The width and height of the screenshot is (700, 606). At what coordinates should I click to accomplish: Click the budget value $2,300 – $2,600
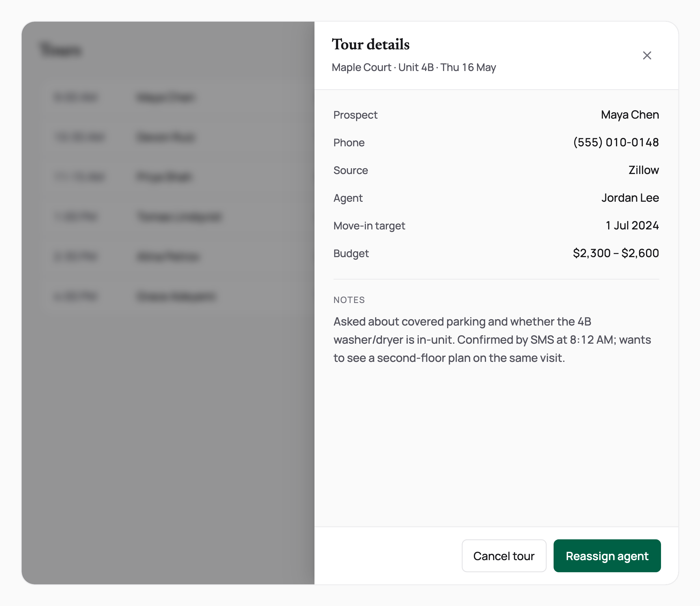(616, 253)
